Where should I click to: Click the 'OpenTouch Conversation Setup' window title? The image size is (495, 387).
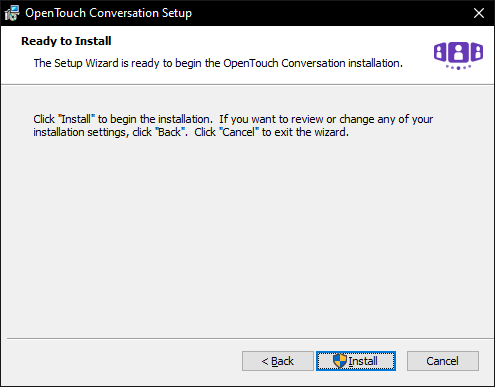point(108,13)
